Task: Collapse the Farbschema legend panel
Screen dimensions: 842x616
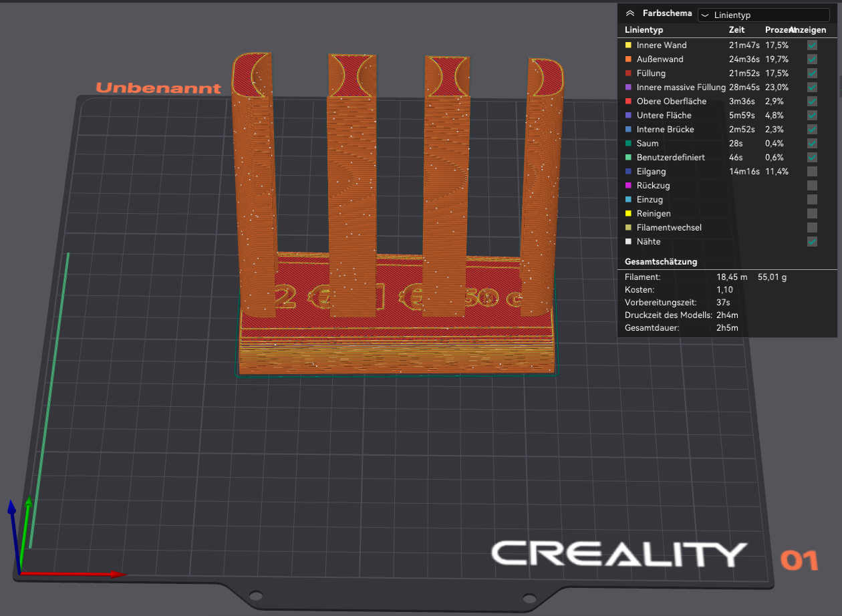Action: (x=629, y=13)
